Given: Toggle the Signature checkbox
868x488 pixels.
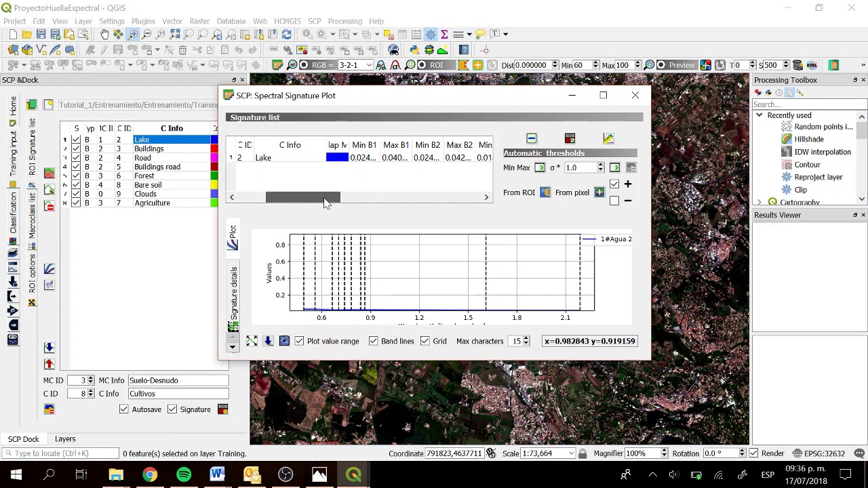Looking at the screenshot, I should [x=172, y=409].
